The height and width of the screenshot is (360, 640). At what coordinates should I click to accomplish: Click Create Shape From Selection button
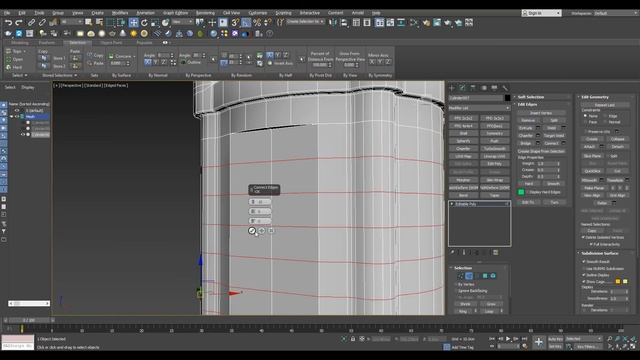541,151
